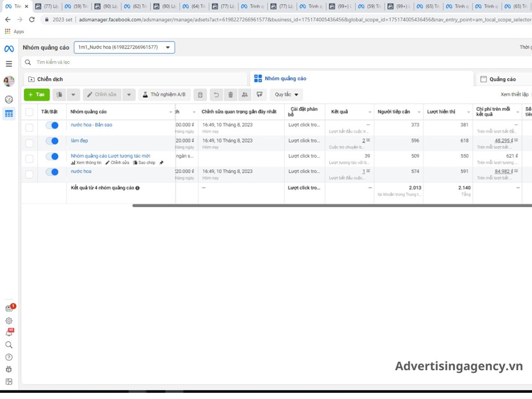
Task: Toggle the "Nhóm quảng cáo Lượt tương tác mới" switch
Action: (52, 157)
